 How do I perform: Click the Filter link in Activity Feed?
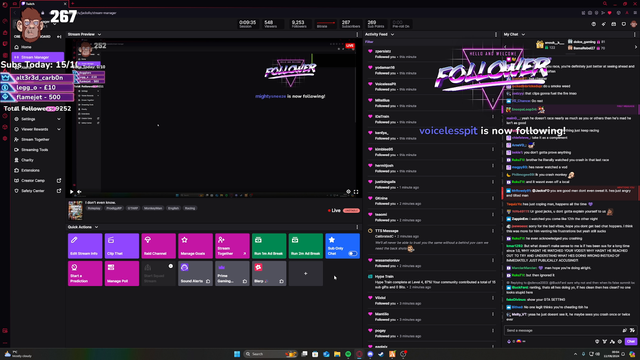[x=369, y=42]
